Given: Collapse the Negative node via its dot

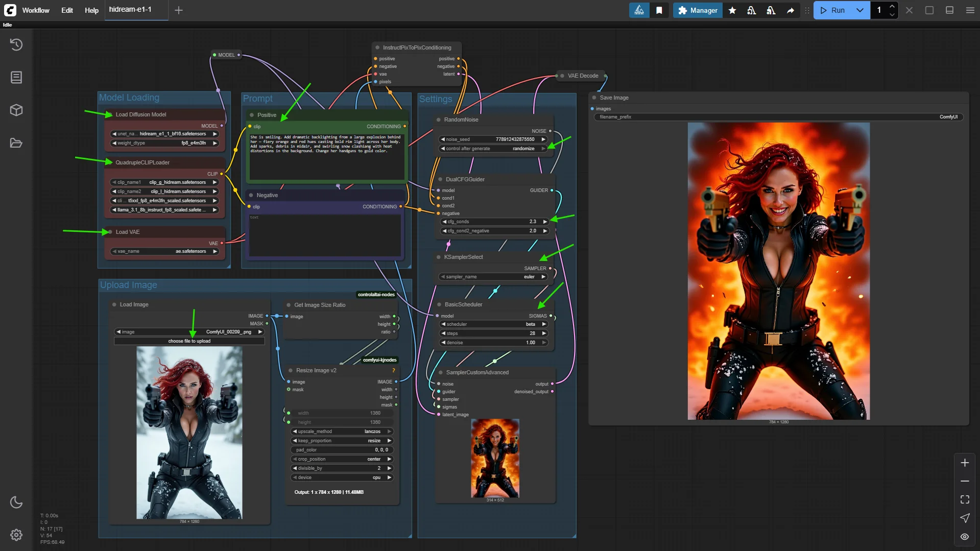Looking at the screenshot, I should pyautogui.click(x=251, y=196).
